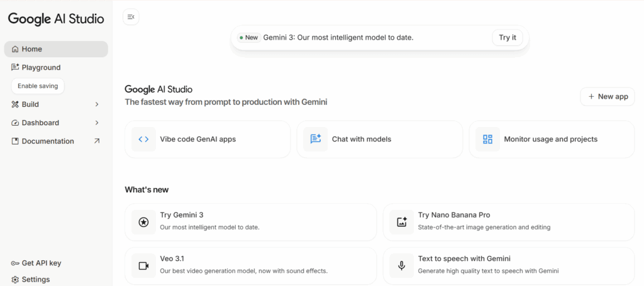This screenshot has width=644, height=286.
Task: Open the Chat with models card
Action: 379,139
